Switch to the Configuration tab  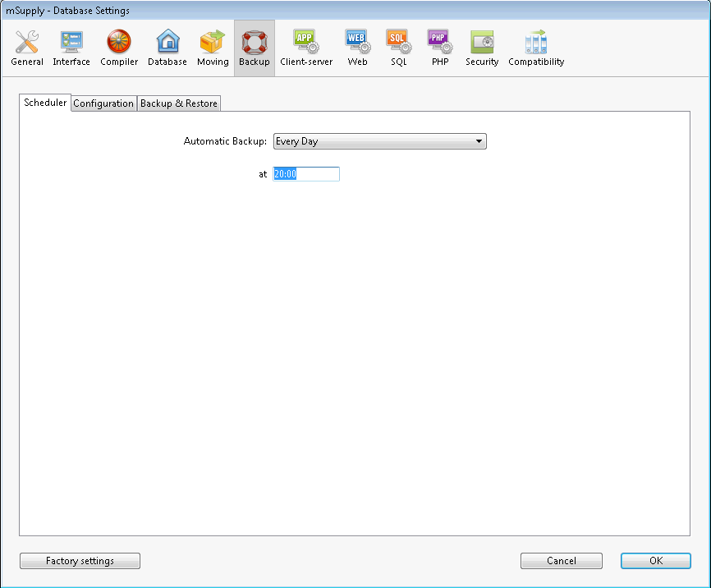tap(103, 103)
